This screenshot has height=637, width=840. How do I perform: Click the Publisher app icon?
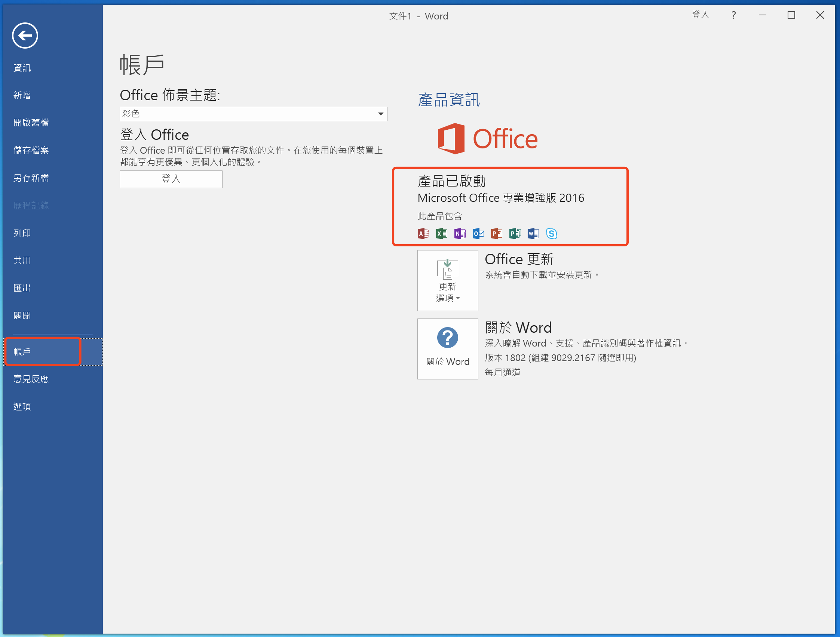point(515,234)
